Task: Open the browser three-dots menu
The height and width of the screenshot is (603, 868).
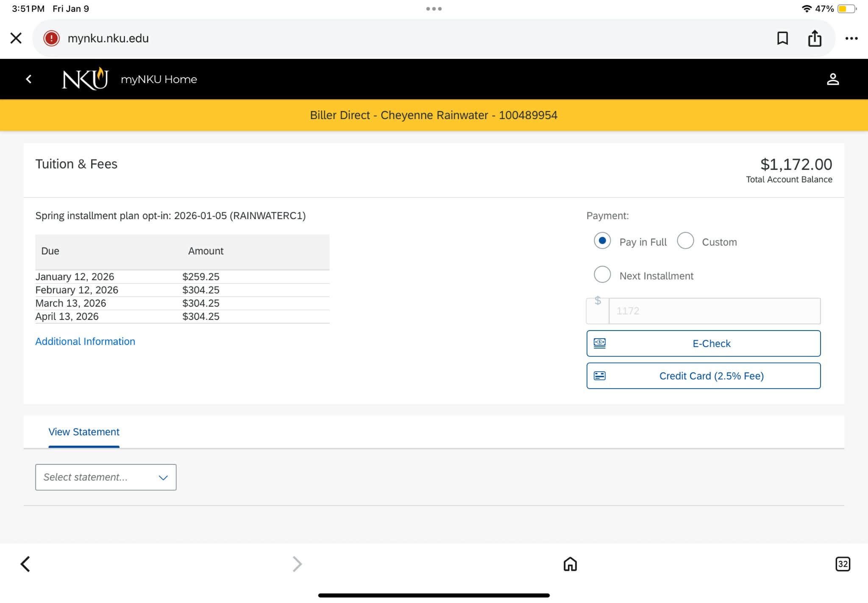Action: tap(851, 38)
